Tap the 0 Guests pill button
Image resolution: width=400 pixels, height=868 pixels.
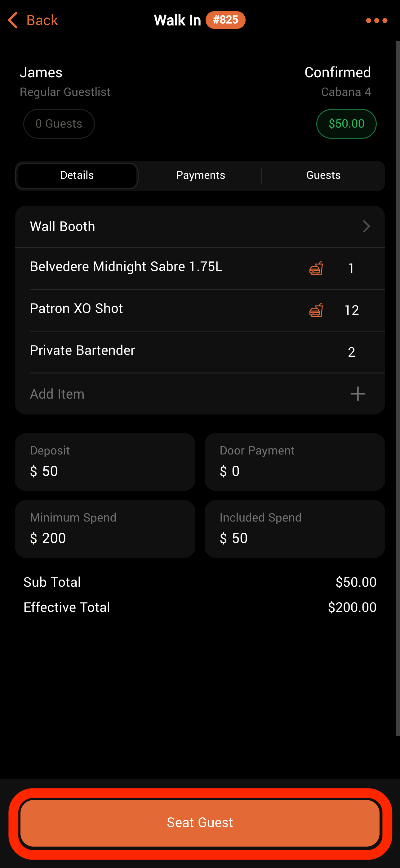click(59, 124)
